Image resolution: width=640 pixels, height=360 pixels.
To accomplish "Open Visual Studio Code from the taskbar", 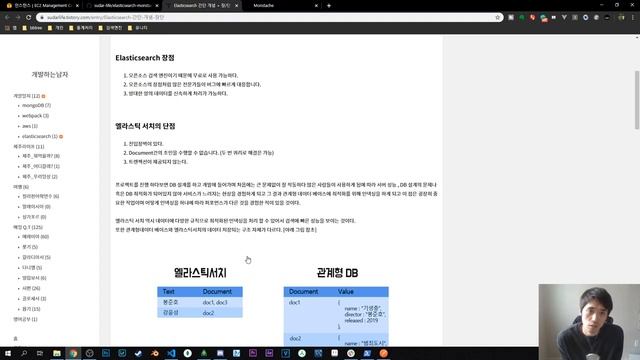I will point(171,353).
